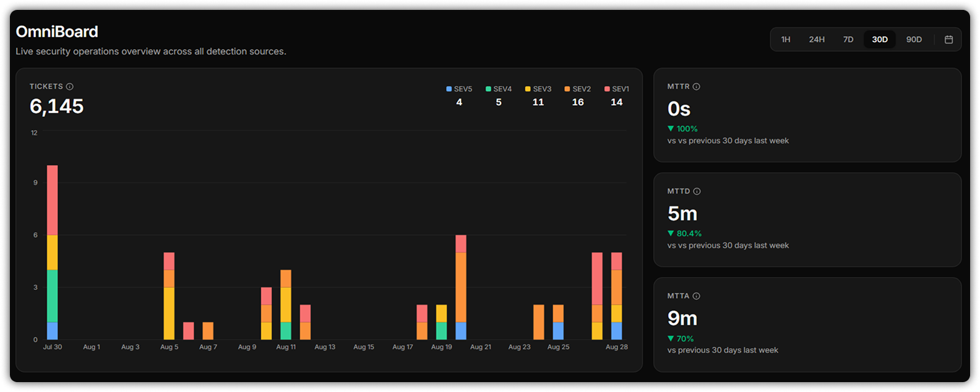
Task: Select the 1H time range
Action: click(x=786, y=40)
